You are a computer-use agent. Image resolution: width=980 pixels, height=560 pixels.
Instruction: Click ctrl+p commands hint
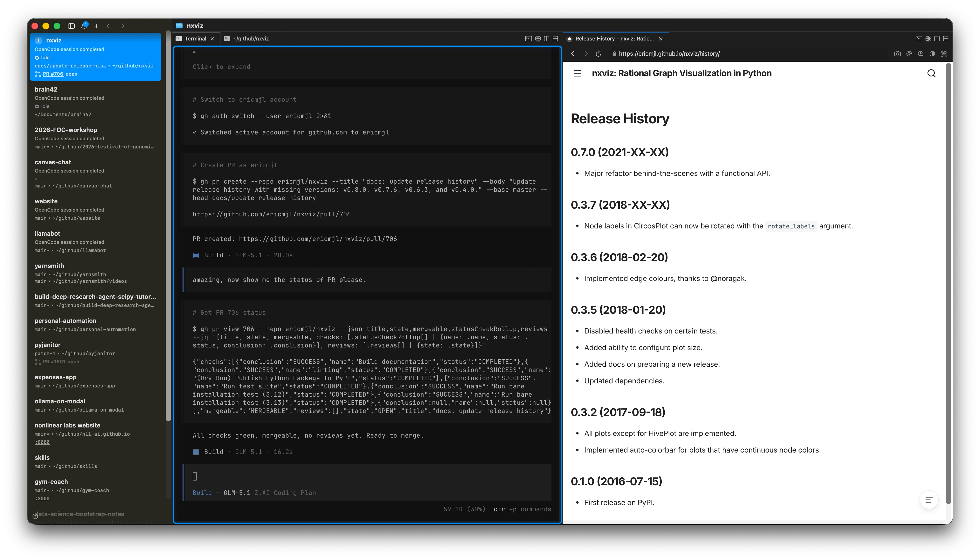522,509
